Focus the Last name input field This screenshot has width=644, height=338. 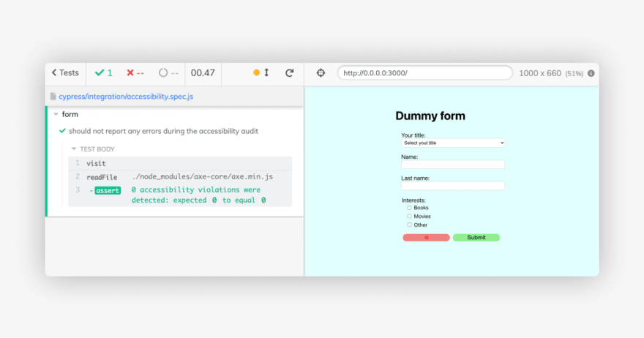(x=453, y=186)
